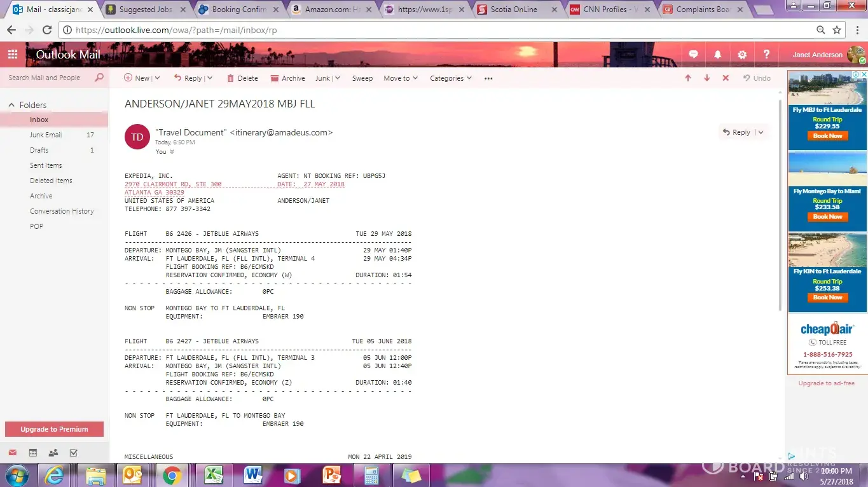Go to next message with down arrow

[706, 78]
